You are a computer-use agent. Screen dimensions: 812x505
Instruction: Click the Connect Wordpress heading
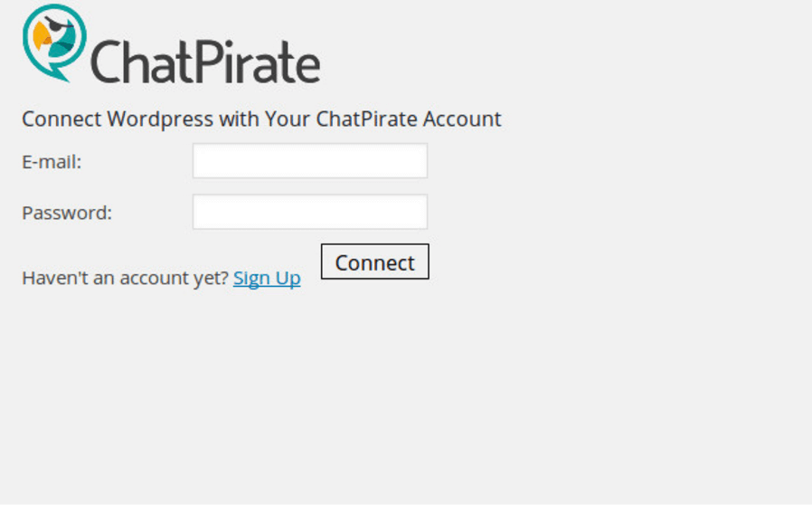click(261, 119)
